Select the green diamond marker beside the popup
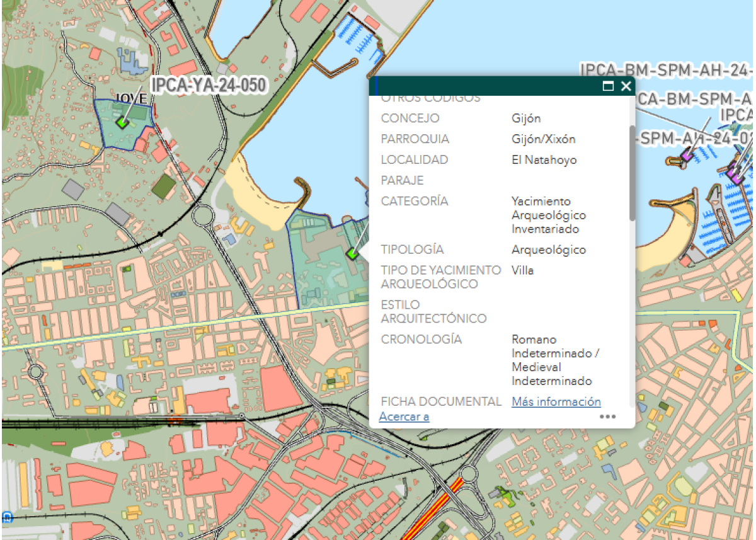Screen dimensions: 756x540 [352, 253]
